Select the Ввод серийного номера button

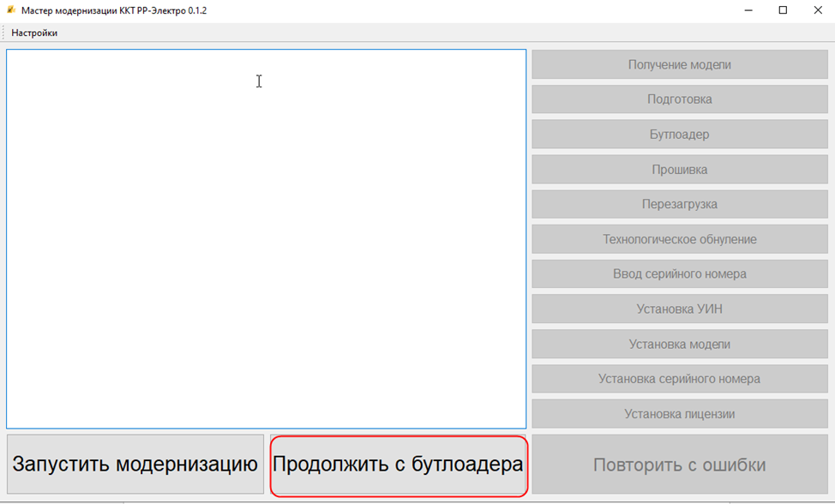point(679,274)
